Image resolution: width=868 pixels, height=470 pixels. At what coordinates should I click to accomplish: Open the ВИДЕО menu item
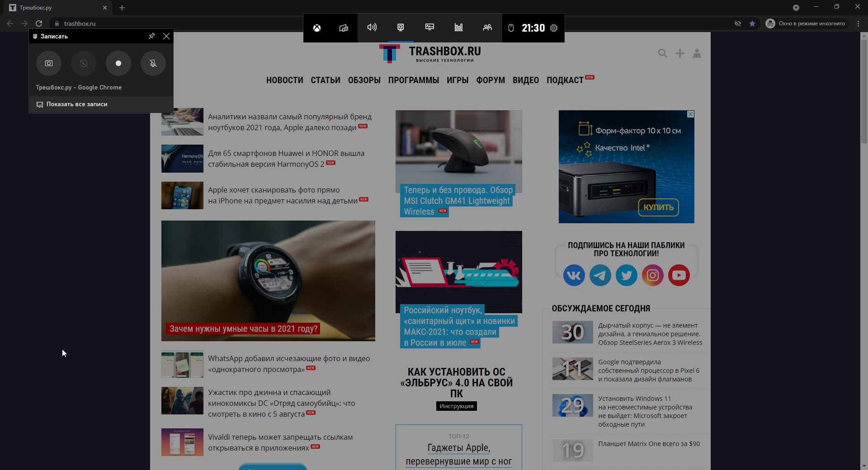[x=526, y=80]
